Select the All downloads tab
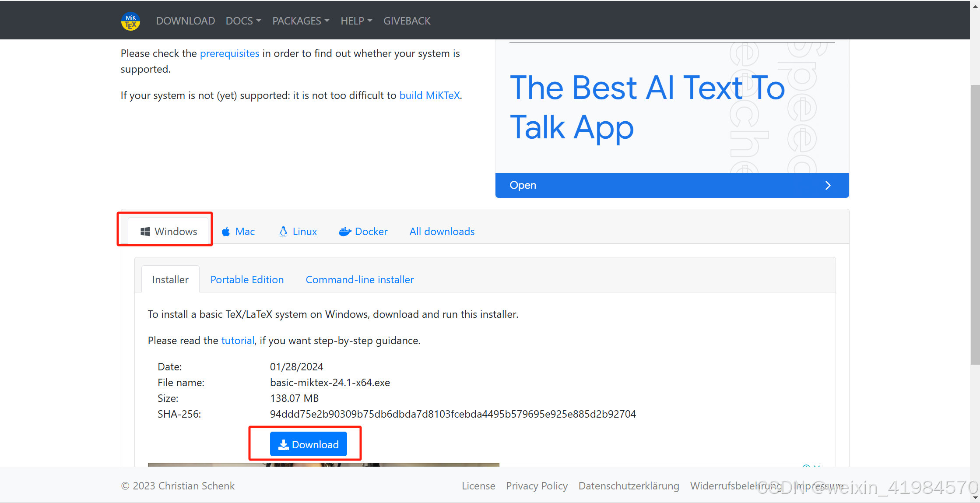 coord(442,231)
